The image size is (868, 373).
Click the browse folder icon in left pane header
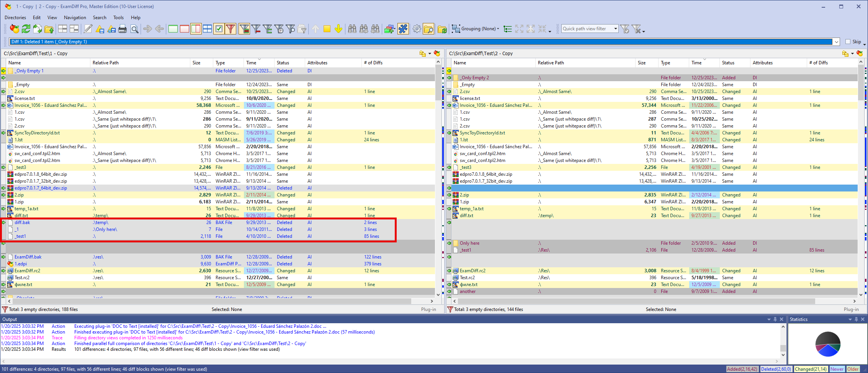coord(423,54)
